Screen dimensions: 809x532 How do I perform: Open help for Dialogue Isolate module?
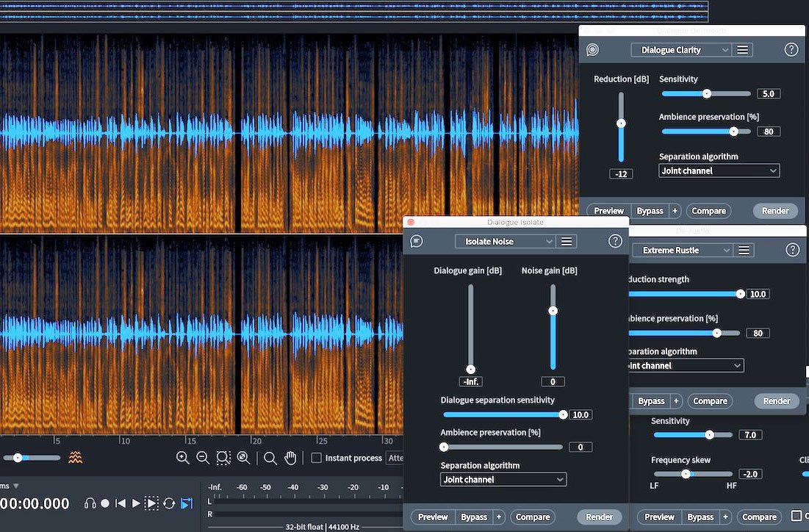coord(615,241)
